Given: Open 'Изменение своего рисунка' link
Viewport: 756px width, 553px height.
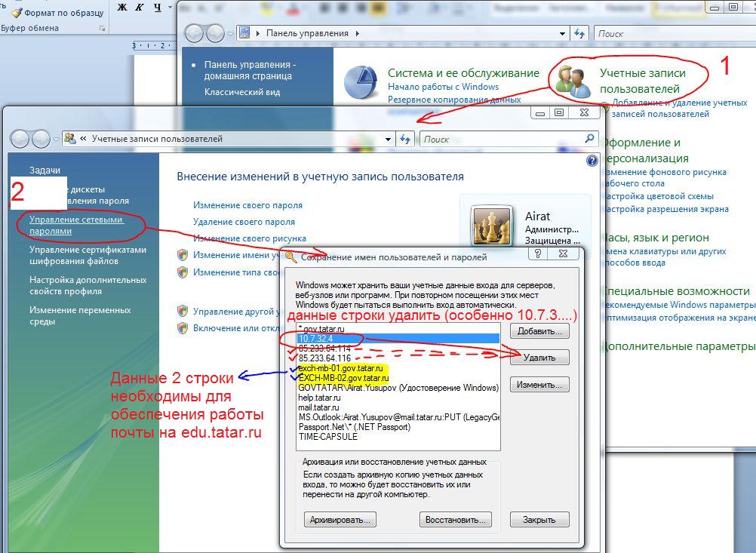Looking at the screenshot, I should [249, 238].
